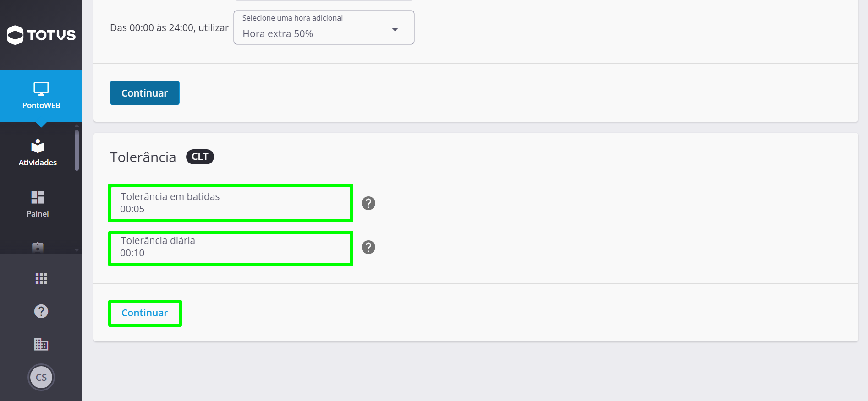Click the TOTVS logo in the sidebar
Image resolution: width=868 pixels, height=401 pixels.
tap(41, 35)
